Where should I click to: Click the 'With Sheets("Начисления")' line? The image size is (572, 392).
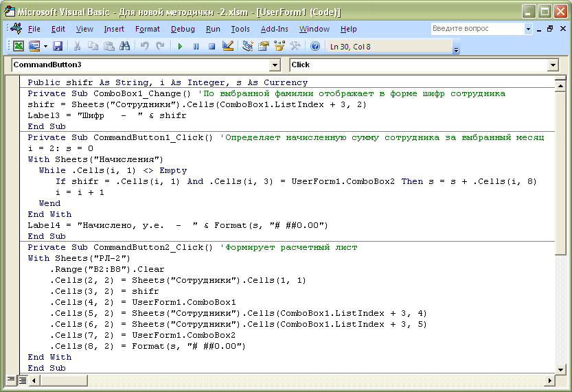(95, 159)
